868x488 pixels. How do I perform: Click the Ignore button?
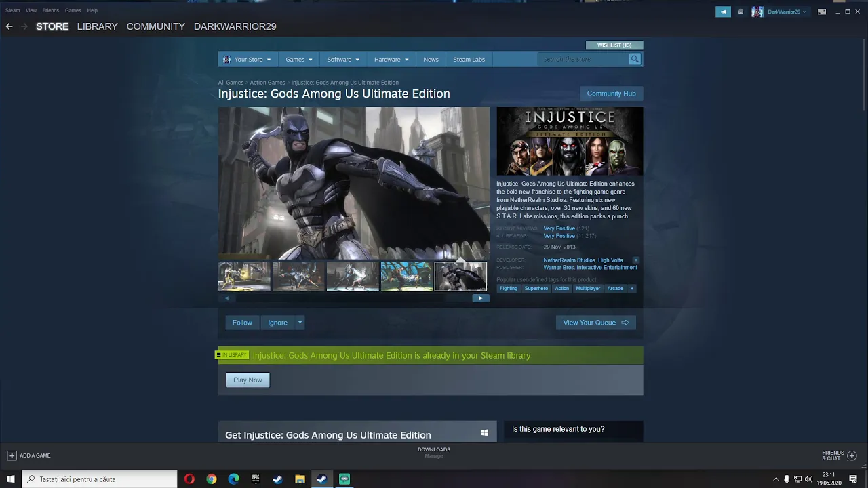tap(277, 323)
